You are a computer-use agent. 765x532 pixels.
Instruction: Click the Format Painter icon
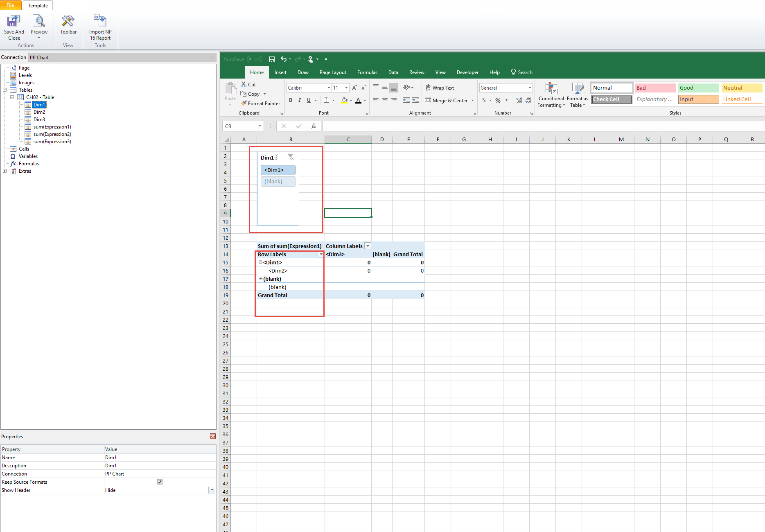click(244, 104)
